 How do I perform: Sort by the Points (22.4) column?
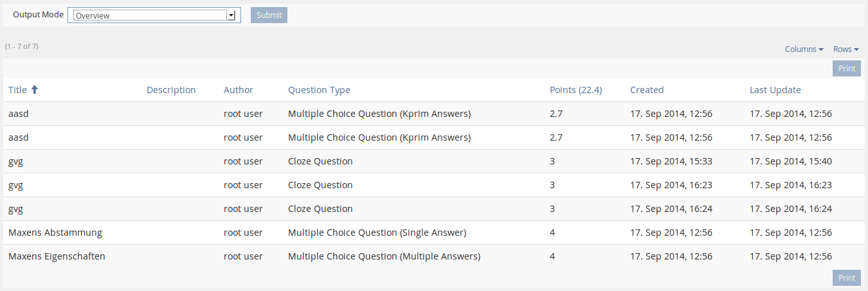click(575, 90)
